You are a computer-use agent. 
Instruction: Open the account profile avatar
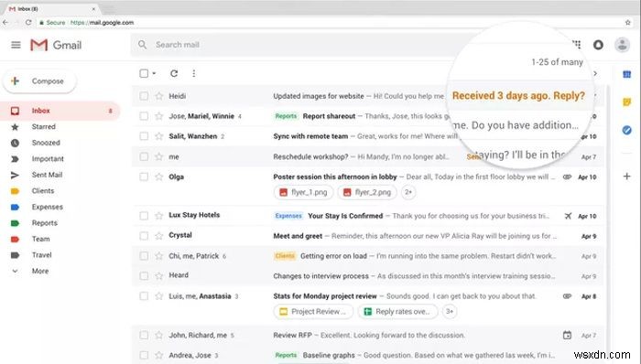(622, 45)
